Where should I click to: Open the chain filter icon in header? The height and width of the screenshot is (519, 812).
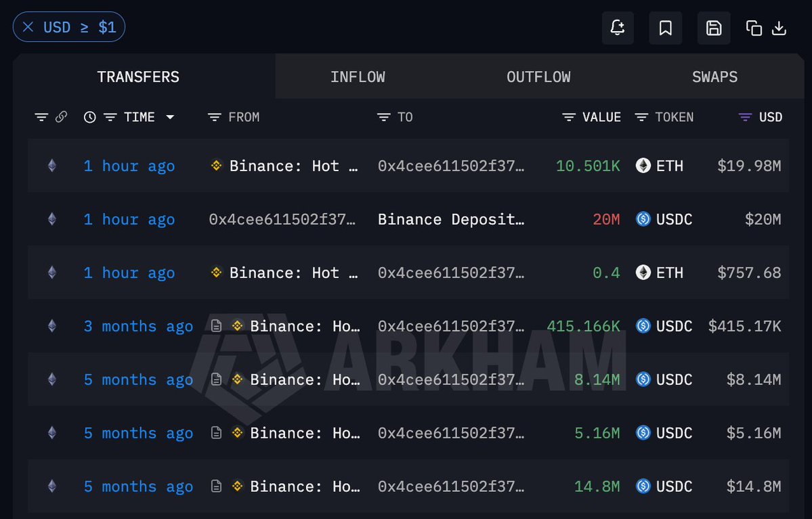41,117
